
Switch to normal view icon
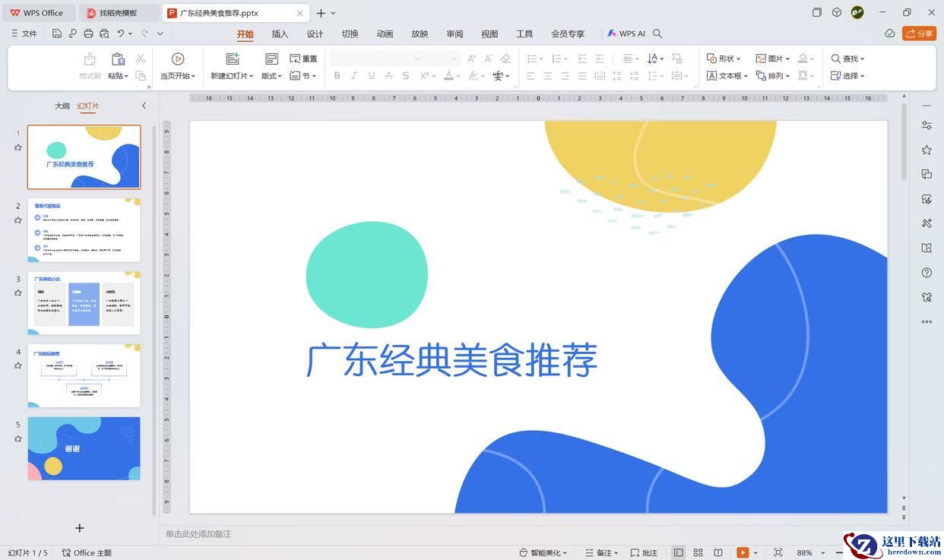click(678, 552)
